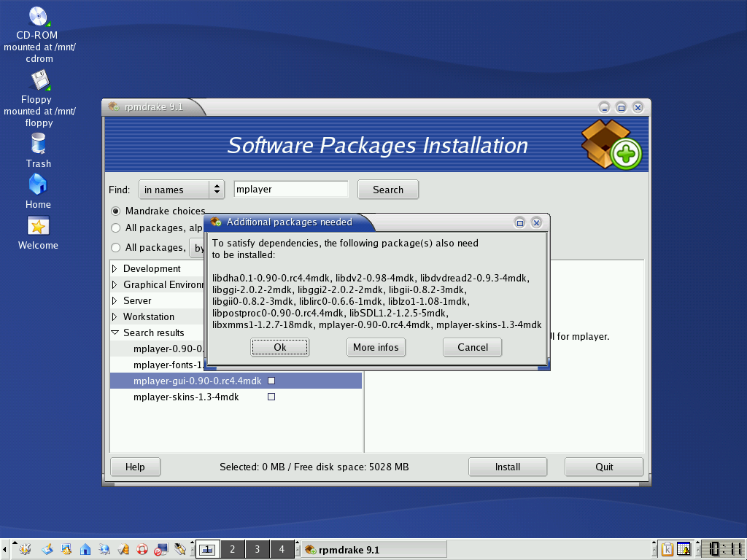The width and height of the screenshot is (747, 560).
Task: Expand the Development category
Action: pos(115,268)
